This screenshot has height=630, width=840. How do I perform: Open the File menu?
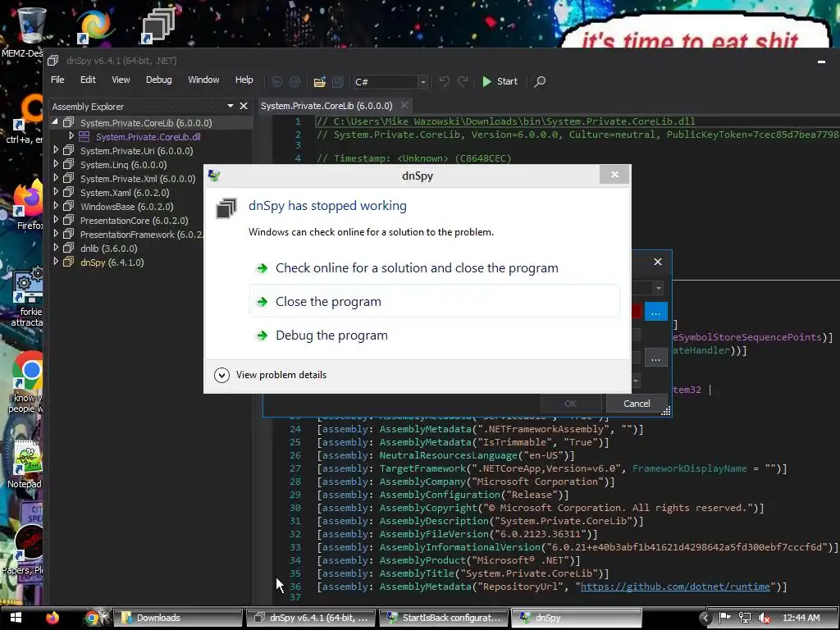(x=57, y=80)
